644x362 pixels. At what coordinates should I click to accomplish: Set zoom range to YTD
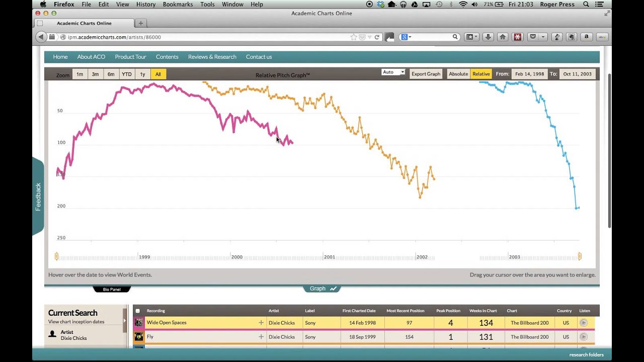127,74
